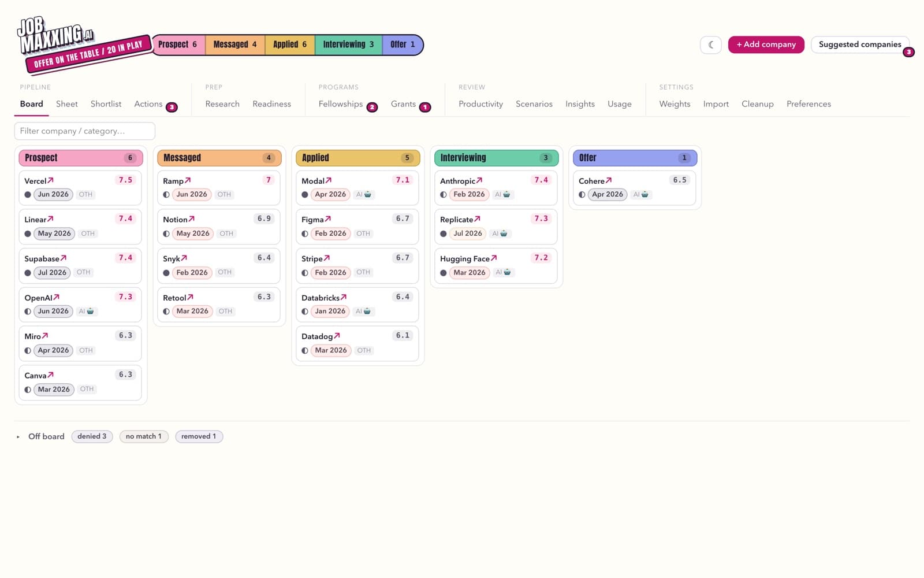The width and height of the screenshot is (924, 578).
Task: Open Anthropic external link arrow
Action: (x=479, y=180)
